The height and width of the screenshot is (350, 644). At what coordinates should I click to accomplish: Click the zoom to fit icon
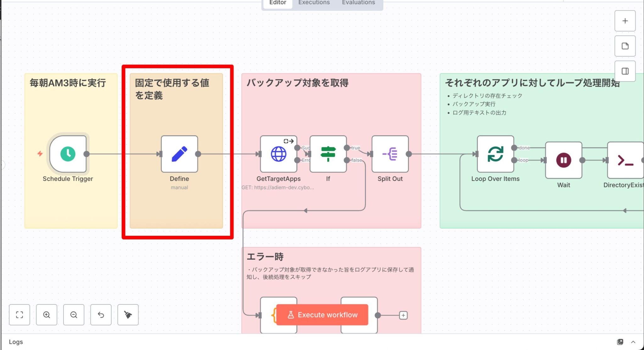[x=19, y=315]
